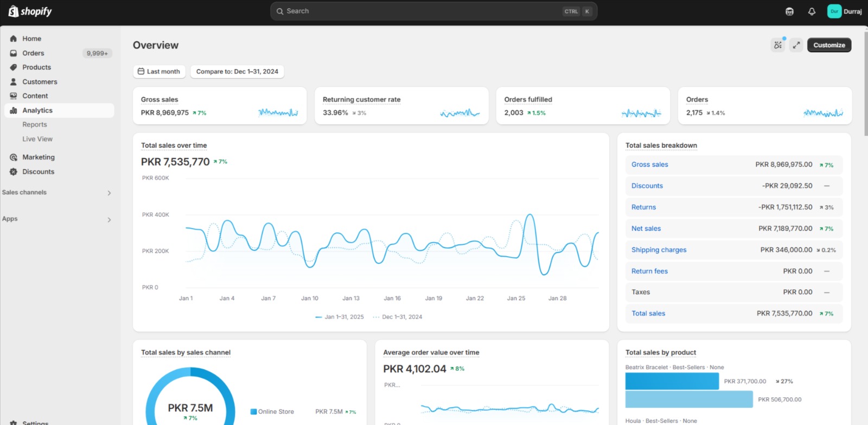868x425 pixels.
Task: Open the Sidekick assistant icon in top bar
Action: [x=789, y=11]
